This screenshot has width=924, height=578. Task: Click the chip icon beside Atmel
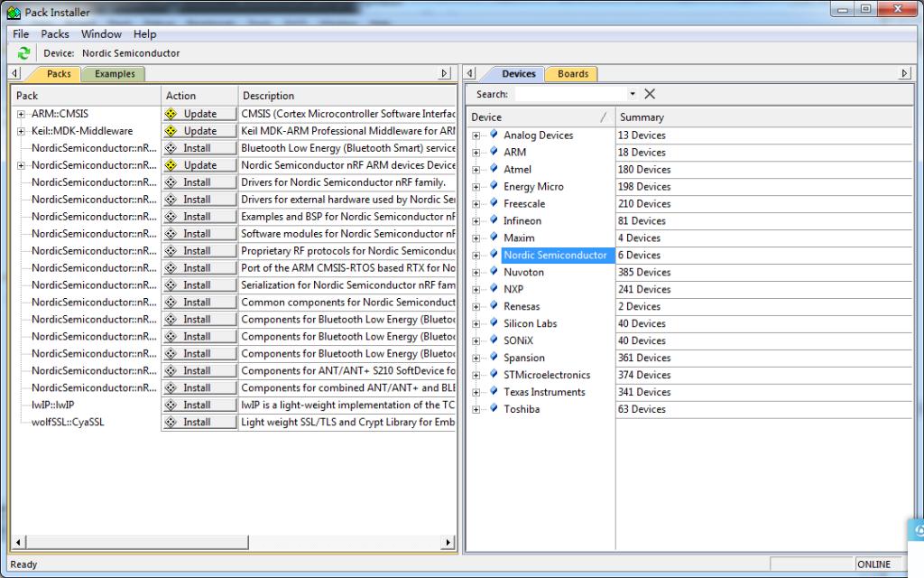tap(494, 169)
